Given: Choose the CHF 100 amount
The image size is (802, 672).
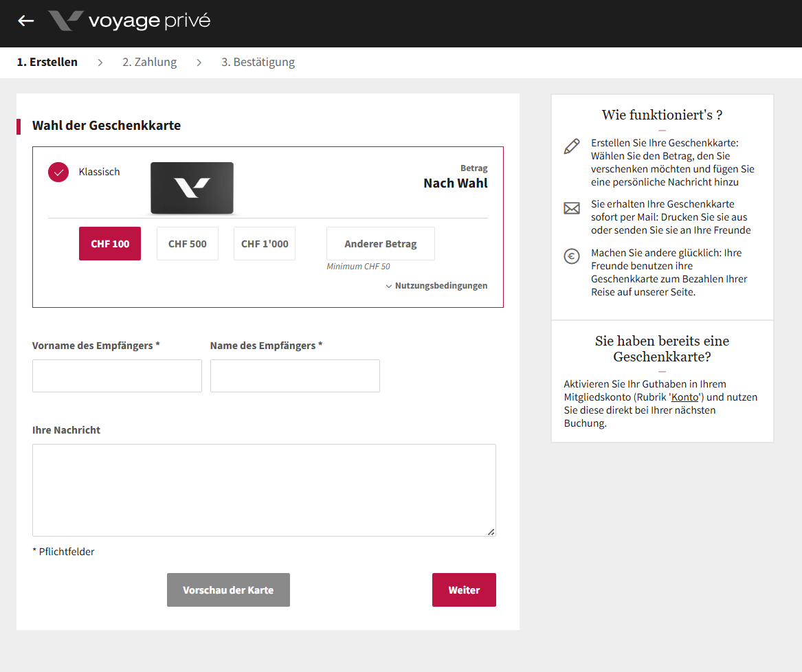Looking at the screenshot, I should [x=110, y=244].
